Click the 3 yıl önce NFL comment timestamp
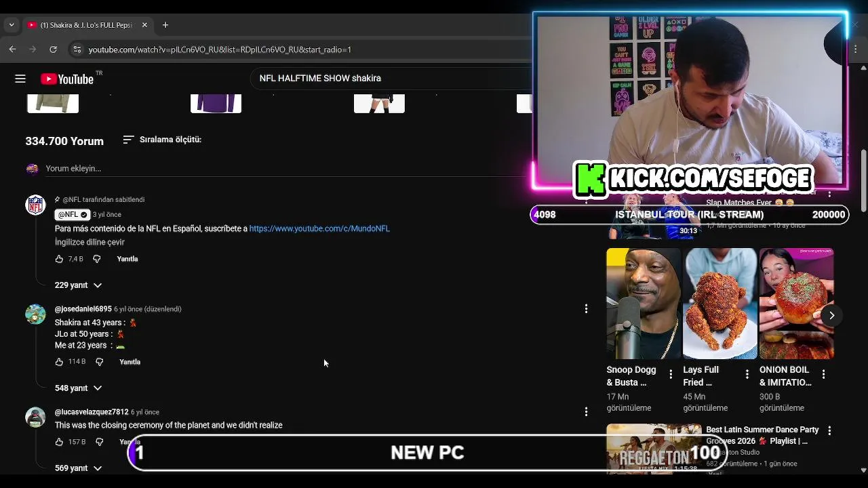The height and width of the screenshot is (488, 868). (x=107, y=215)
